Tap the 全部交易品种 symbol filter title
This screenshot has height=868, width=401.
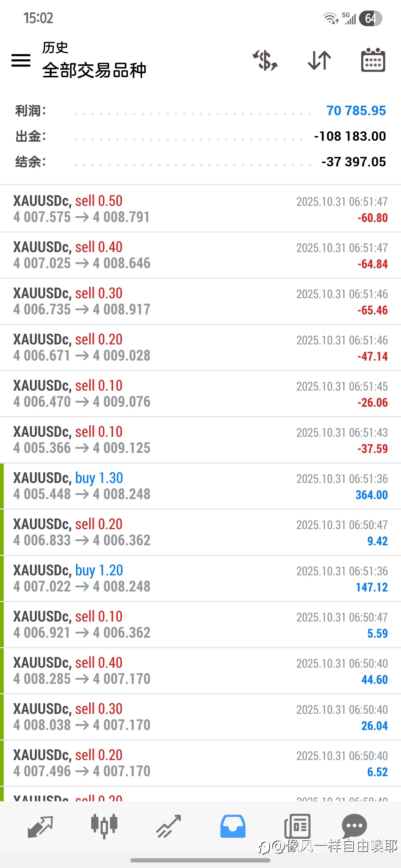(x=94, y=70)
